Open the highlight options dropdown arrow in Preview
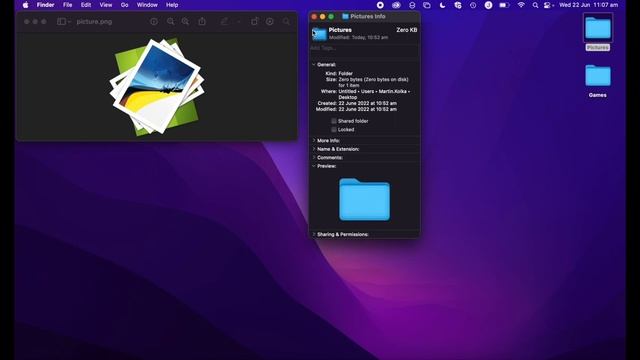Viewport: 640px width, 360px height. pos(238,22)
